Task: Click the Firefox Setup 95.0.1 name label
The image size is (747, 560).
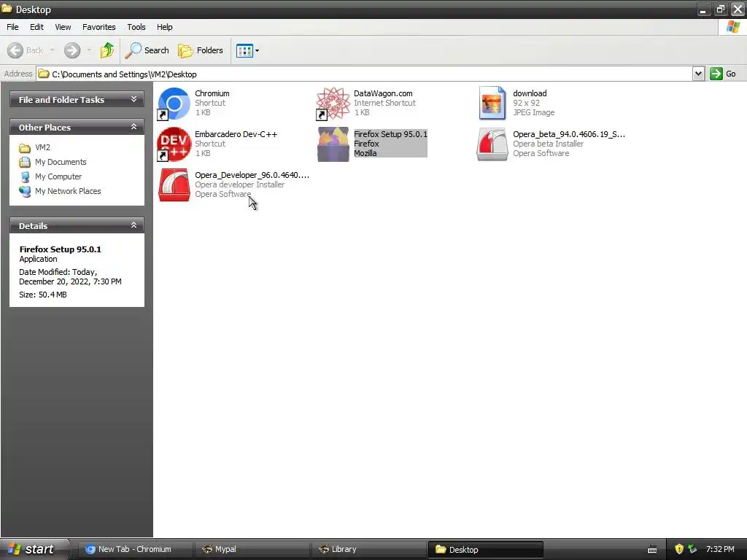Action: 390,134
